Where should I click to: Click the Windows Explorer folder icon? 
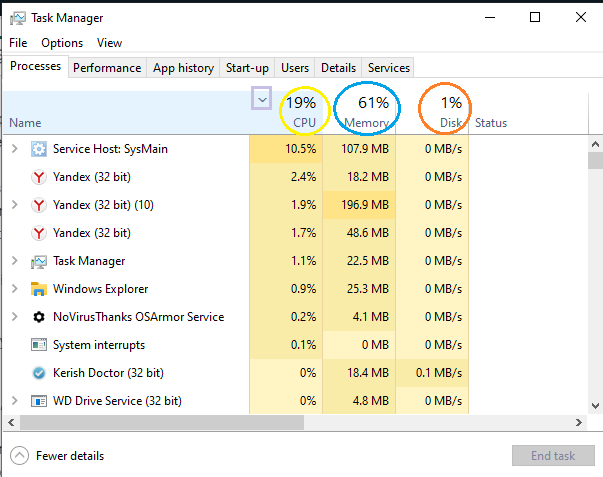pyautogui.click(x=39, y=289)
